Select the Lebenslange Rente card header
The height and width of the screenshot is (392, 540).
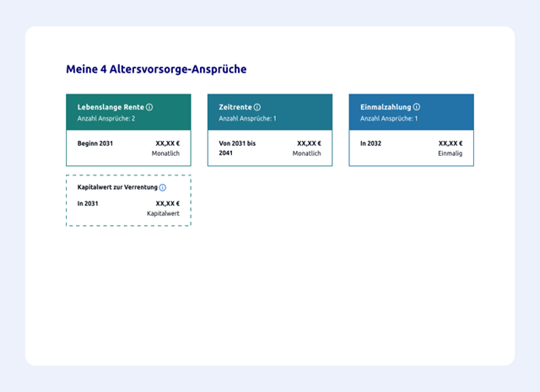tap(128, 112)
